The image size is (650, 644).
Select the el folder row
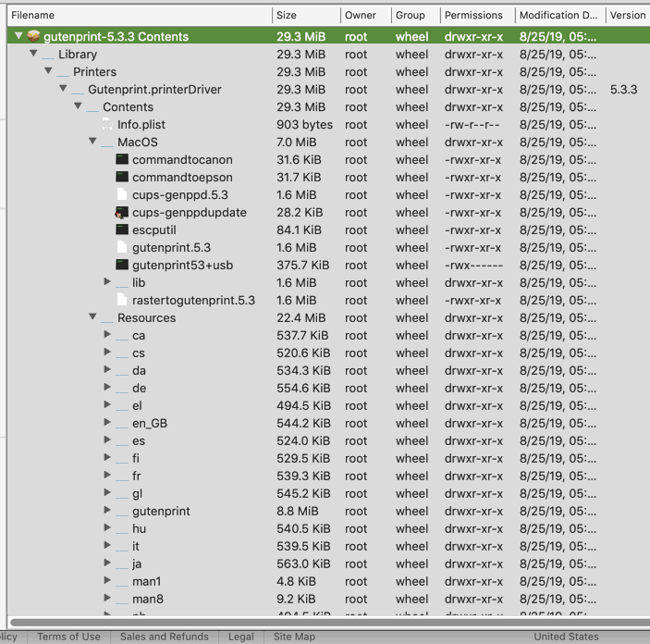point(329,405)
